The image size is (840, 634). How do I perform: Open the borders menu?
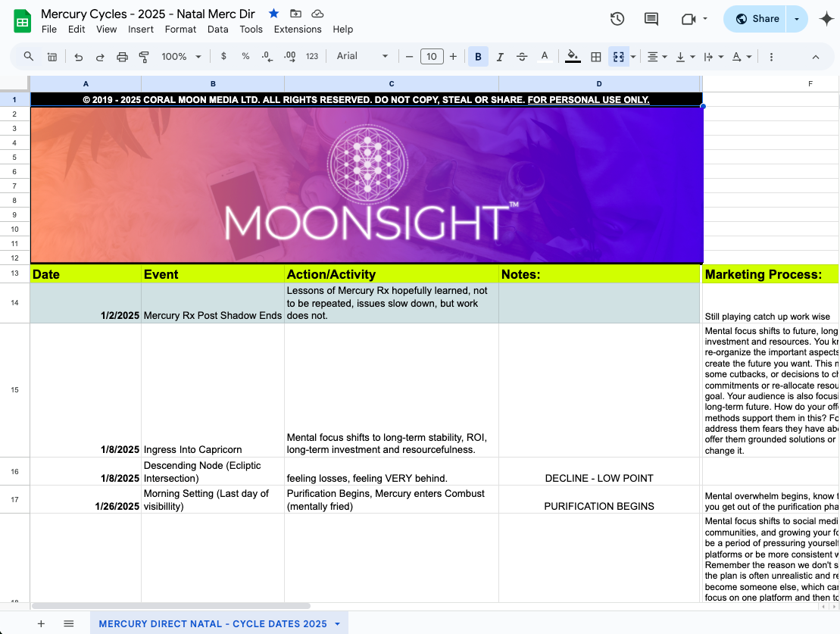point(596,56)
